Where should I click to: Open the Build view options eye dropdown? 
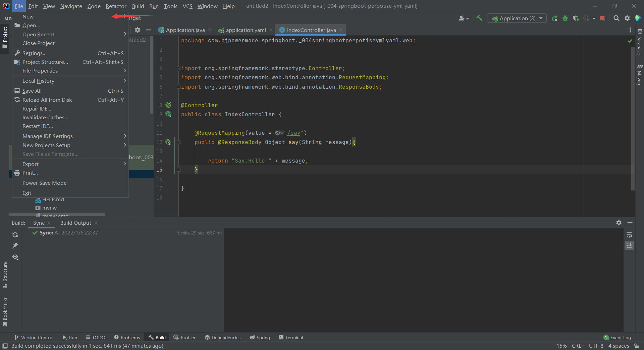coord(15,257)
